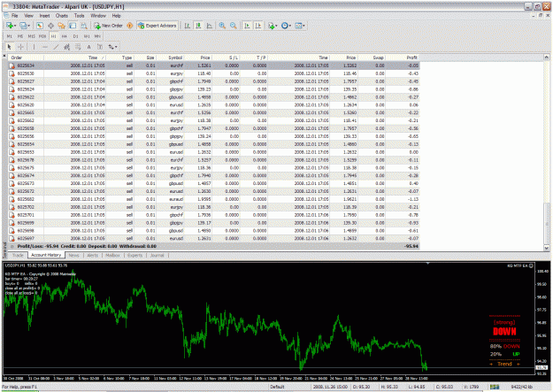Open a new chart from the toolbar
Screen dimensions: 553x392
pyautogui.click(x=10, y=26)
